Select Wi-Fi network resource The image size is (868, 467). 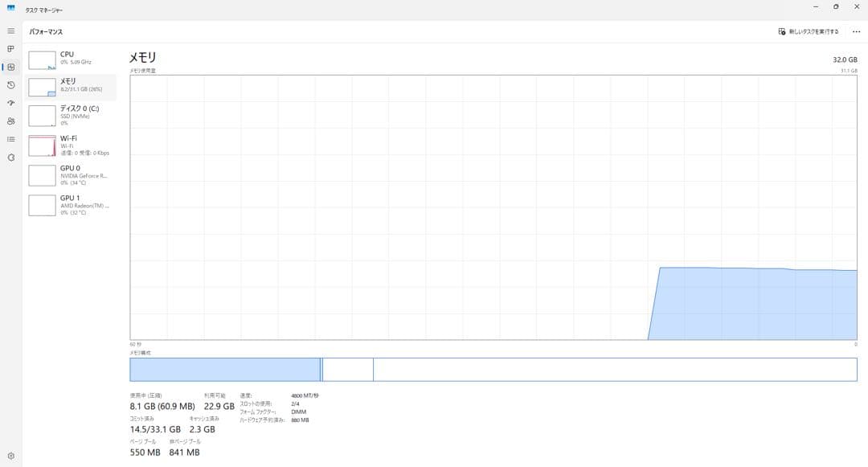[x=71, y=145]
